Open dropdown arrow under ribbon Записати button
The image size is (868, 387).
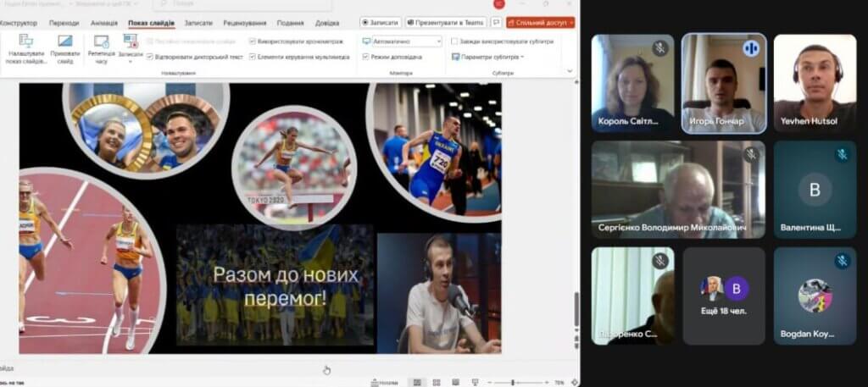[131, 61]
